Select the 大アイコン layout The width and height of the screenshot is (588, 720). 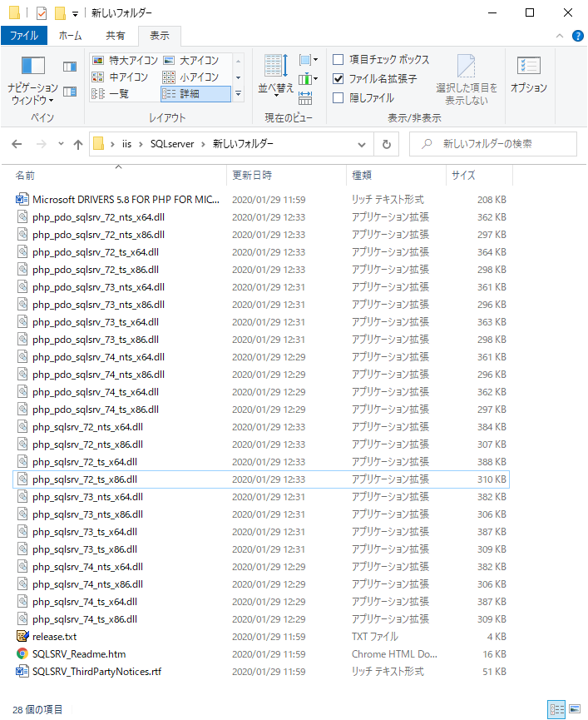pos(191,60)
